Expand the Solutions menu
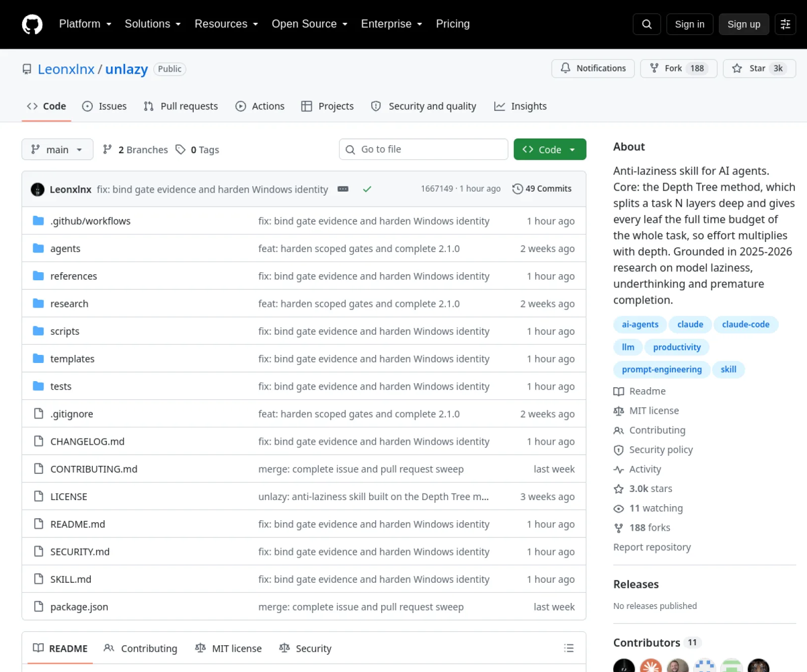Image resolution: width=807 pixels, height=672 pixels. [x=153, y=24]
